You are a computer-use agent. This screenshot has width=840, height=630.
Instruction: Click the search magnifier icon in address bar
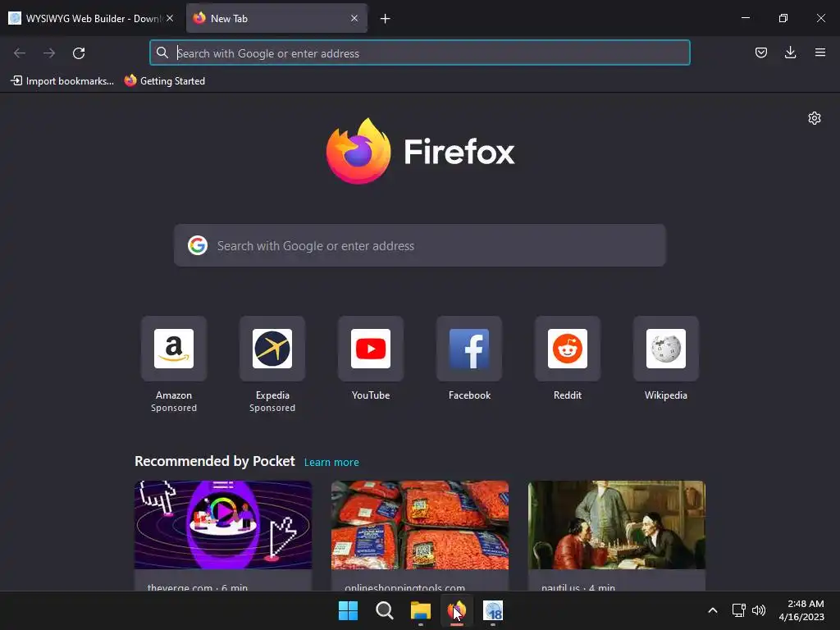[162, 52]
